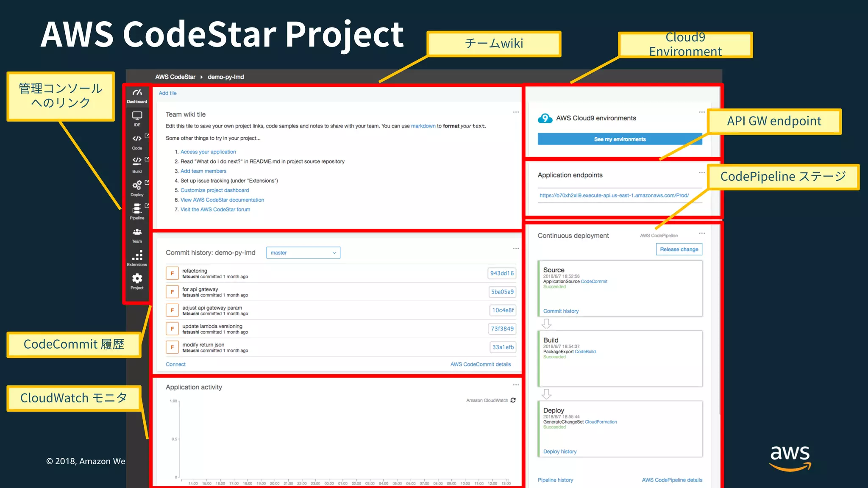Refresh the Amazon CloudWatch activity chart
Image resolution: width=868 pixels, height=488 pixels.
pos(513,400)
